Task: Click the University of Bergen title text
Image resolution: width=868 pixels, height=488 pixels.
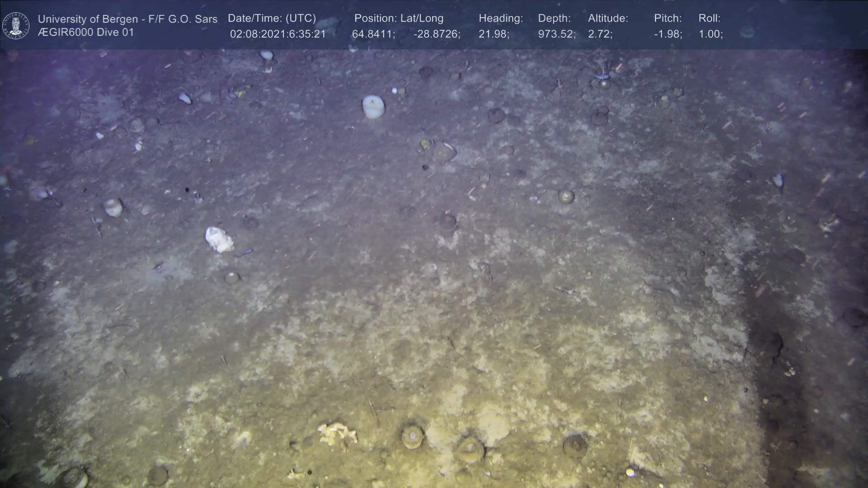Action: (127, 19)
